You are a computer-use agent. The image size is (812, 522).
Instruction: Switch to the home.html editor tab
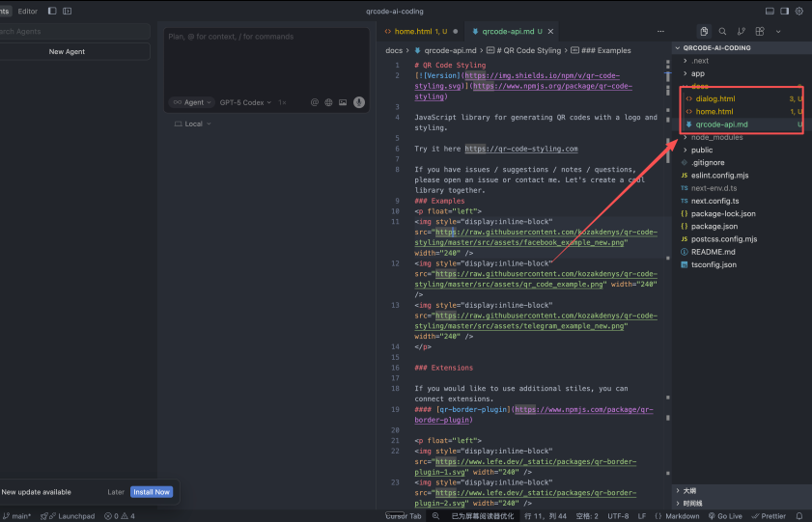418,32
